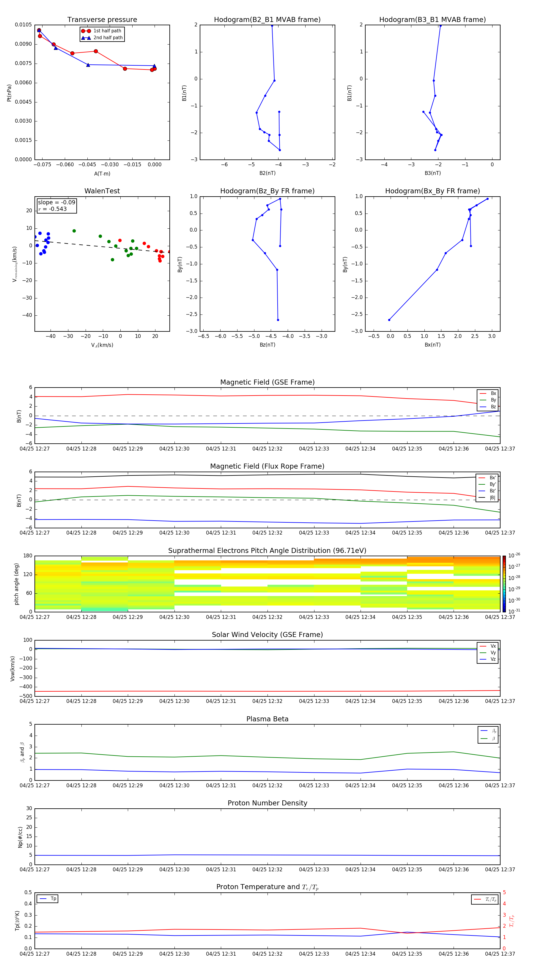
Task: Click the "Hodogram(Bz_By FR frame)" title
Action: pos(267,191)
